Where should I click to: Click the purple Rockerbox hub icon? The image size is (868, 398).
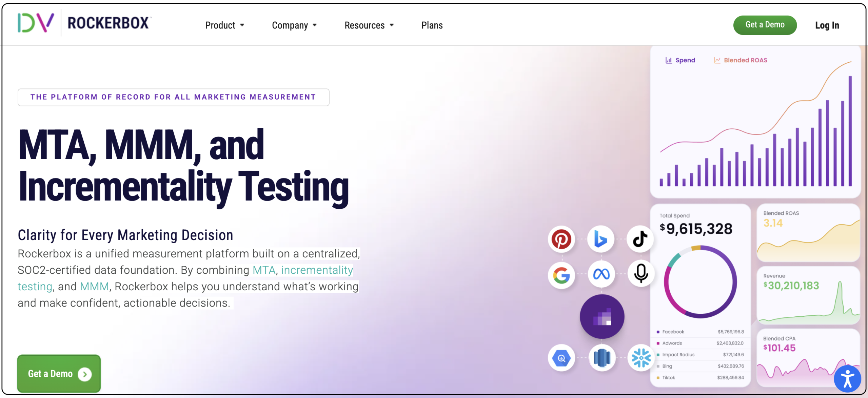click(x=602, y=317)
